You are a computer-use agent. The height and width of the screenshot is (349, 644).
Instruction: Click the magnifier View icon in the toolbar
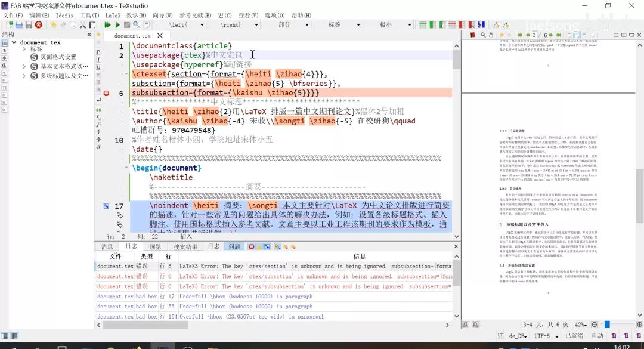pyautogui.click(x=137, y=25)
